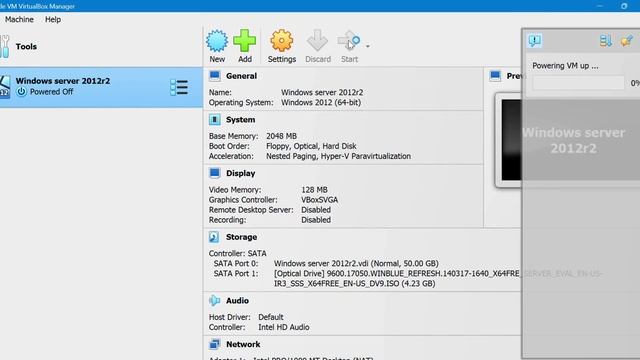Click the Network section icon
This screenshot has height=360, width=640.
coord(215,344)
